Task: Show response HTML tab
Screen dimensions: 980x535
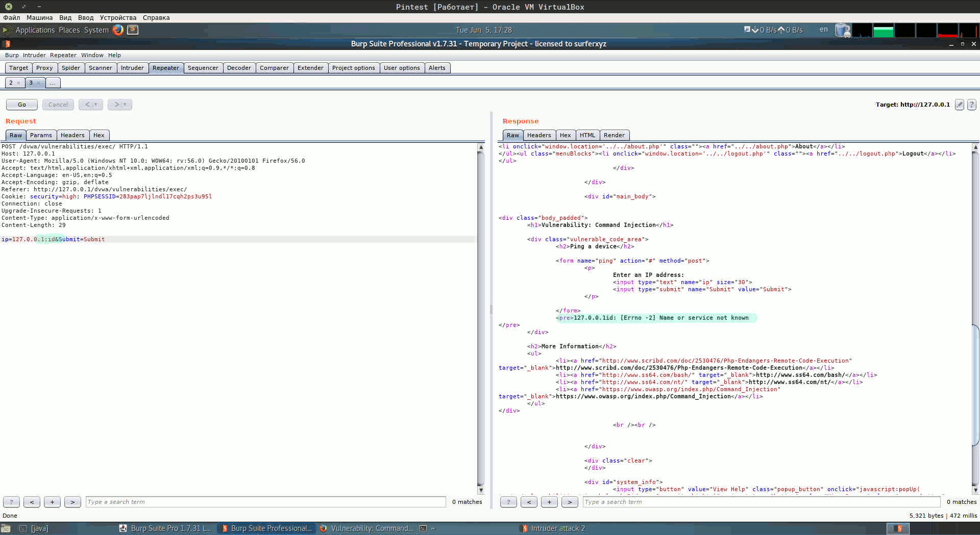Action: tap(587, 135)
